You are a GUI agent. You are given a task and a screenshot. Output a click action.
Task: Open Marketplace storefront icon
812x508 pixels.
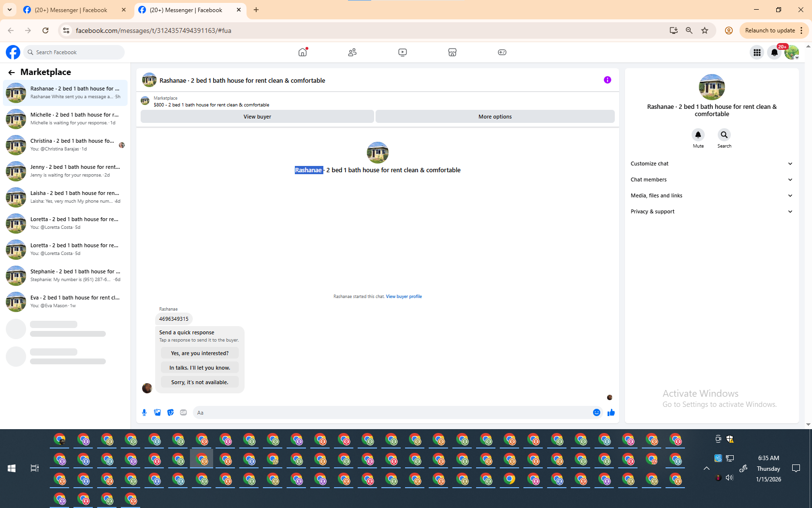tap(452, 52)
